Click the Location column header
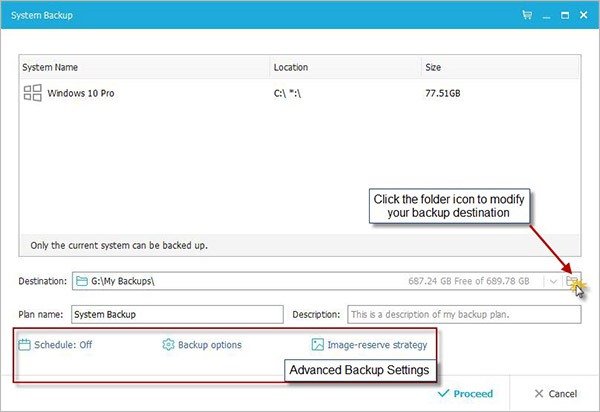The height and width of the screenshot is (412, 600). (x=346, y=67)
